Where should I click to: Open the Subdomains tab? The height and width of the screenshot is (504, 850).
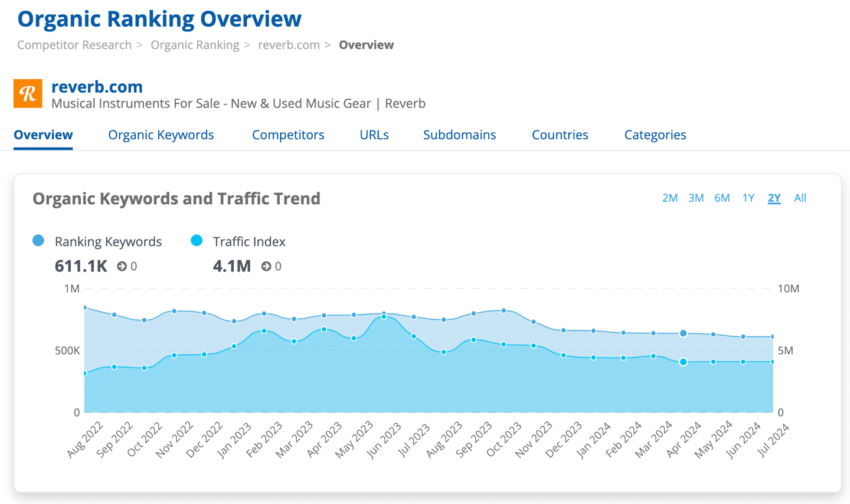(x=459, y=135)
